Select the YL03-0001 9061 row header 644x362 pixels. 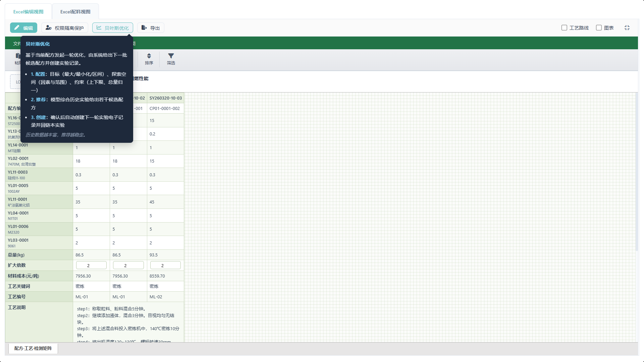pyautogui.click(x=39, y=243)
